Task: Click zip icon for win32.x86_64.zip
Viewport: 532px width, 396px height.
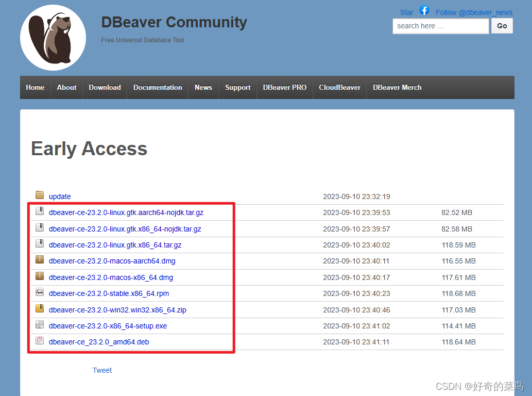Action: [40, 308]
